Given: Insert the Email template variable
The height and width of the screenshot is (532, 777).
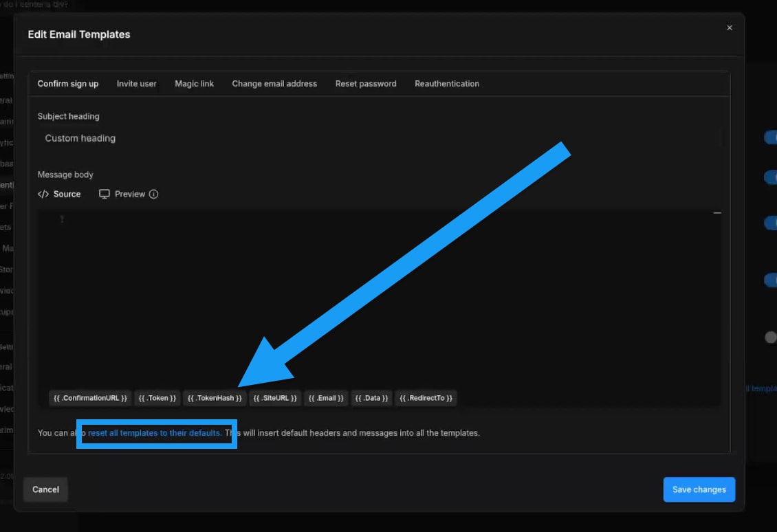Looking at the screenshot, I should click(x=327, y=398).
